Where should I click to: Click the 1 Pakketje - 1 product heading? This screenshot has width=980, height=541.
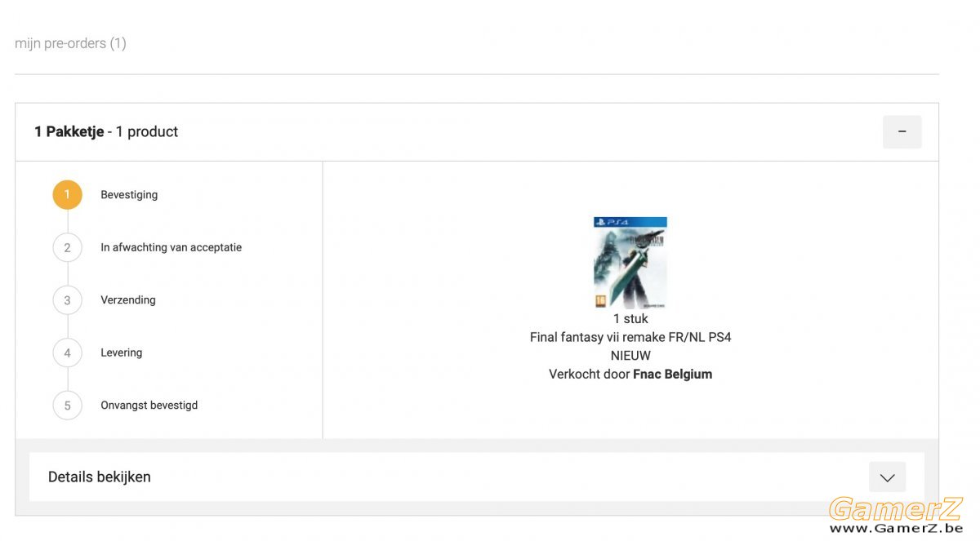point(106,131)
